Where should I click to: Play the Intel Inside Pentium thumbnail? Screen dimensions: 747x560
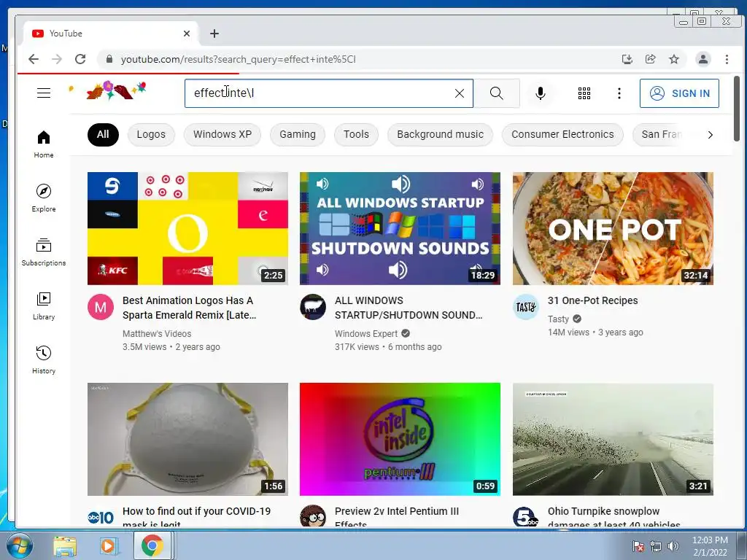pyautogui.click(x=400, y=439)
